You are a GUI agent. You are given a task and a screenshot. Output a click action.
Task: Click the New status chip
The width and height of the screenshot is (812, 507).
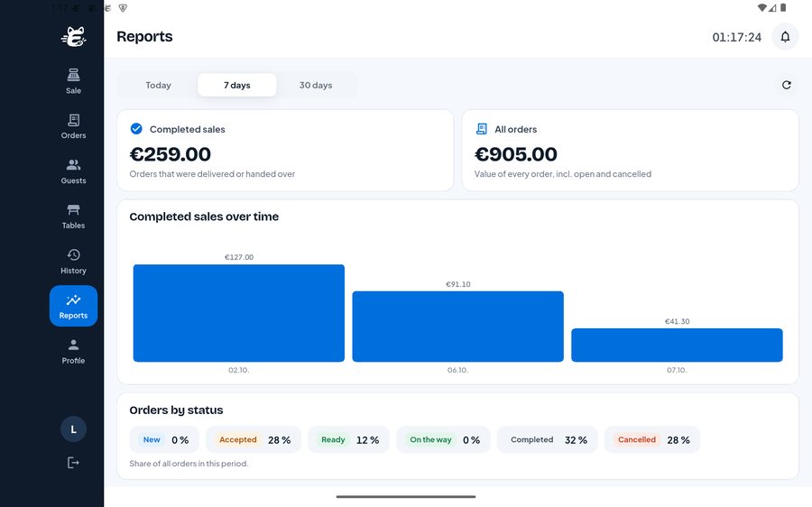coord(164,439)
